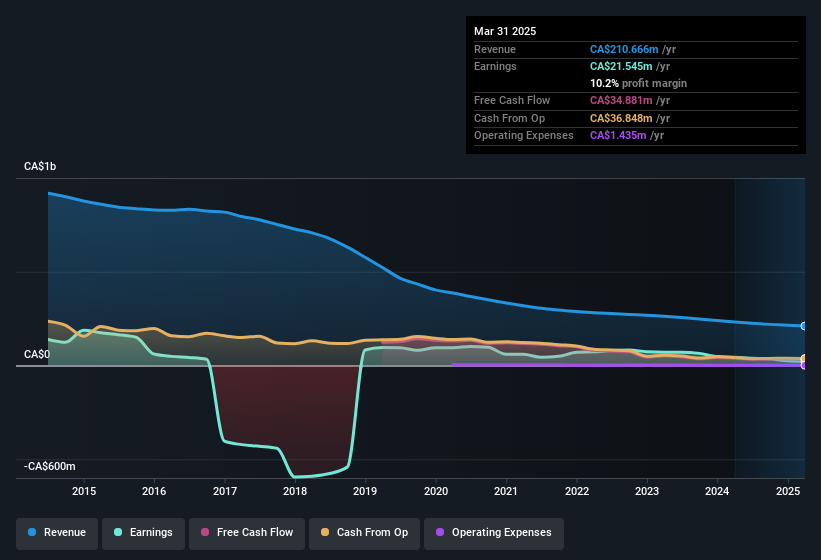This screenshot has height=560, width=821.
Task: Click the CA$210.666m revenue value in tooltip
Action: 624,49
